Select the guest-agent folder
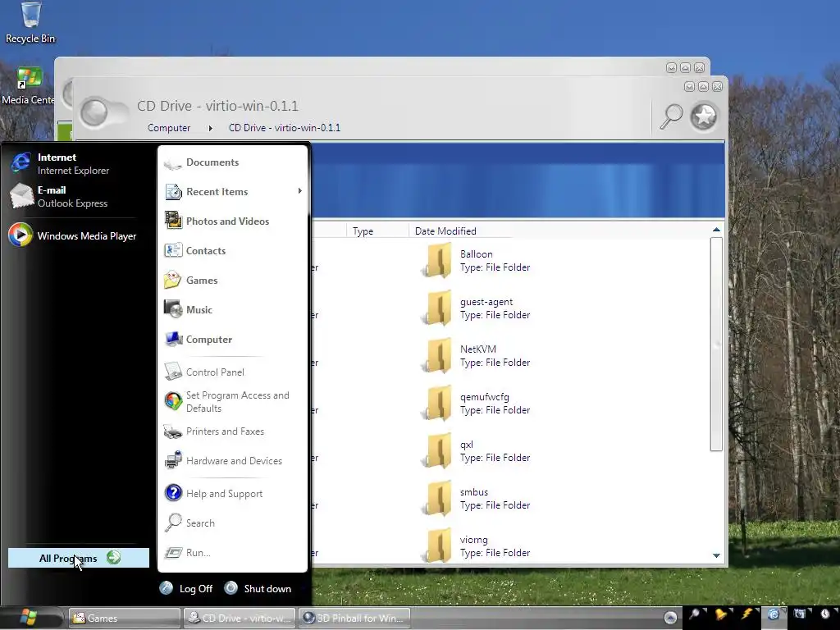Image resolution: width=840 pixels, height=630 pixels. [x=476, y=308]
